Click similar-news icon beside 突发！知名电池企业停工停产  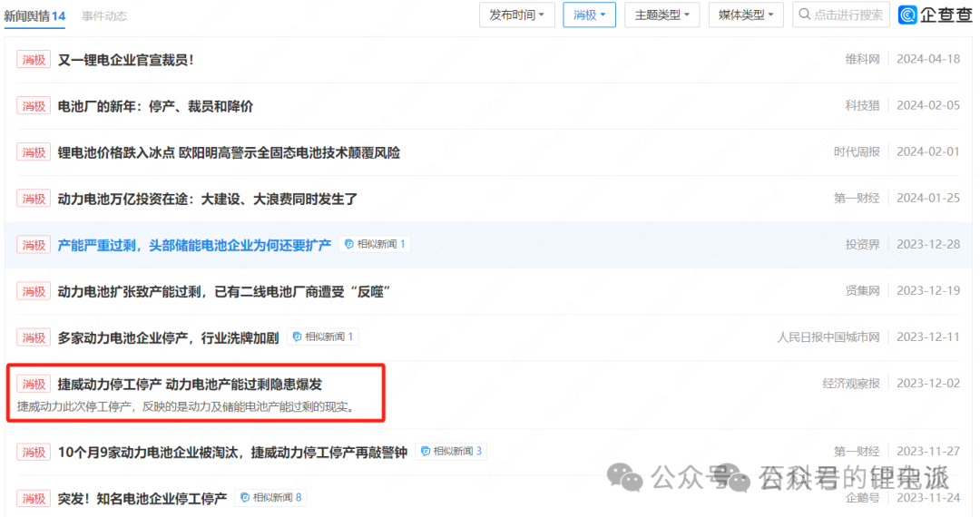pyautogui.click(x=245, y=498)
